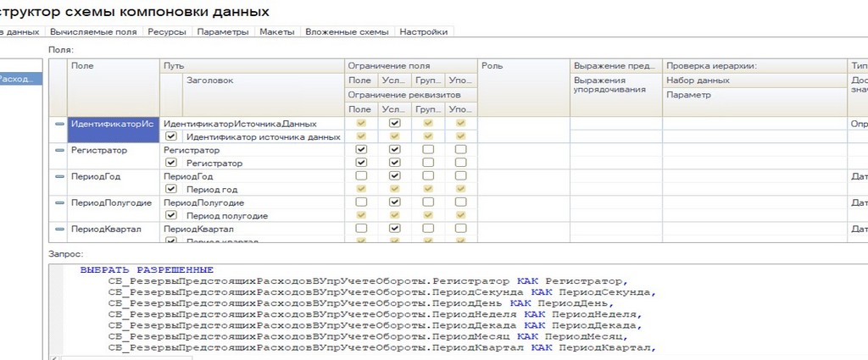
Task: Enable Груп restriction checkbox in ПериодПолугодие path line
Action: [x=428, y=202]
